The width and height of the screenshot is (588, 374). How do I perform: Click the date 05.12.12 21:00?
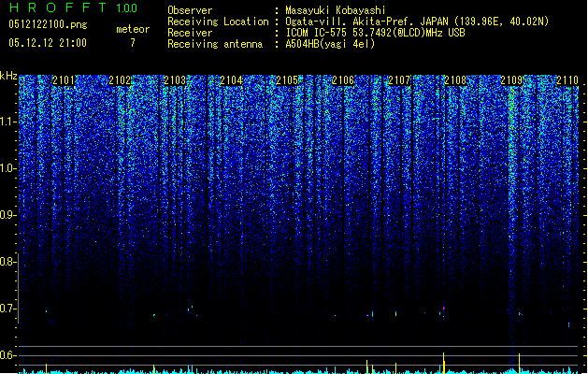pos(48,43)
